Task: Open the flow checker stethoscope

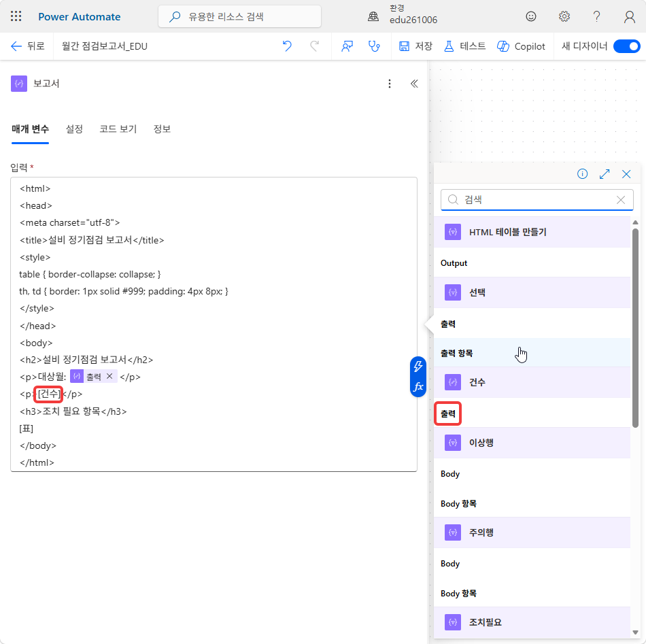Action: [x=374, y=46]
